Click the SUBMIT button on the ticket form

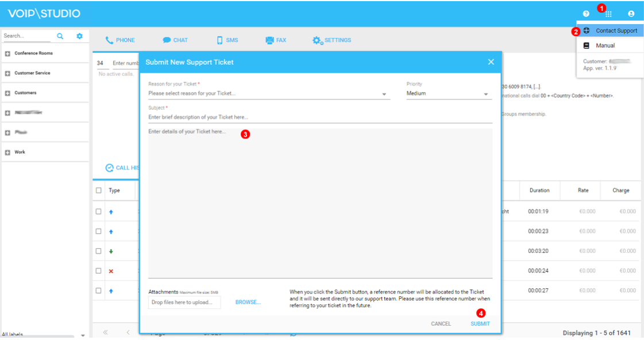tap(481, 323)
